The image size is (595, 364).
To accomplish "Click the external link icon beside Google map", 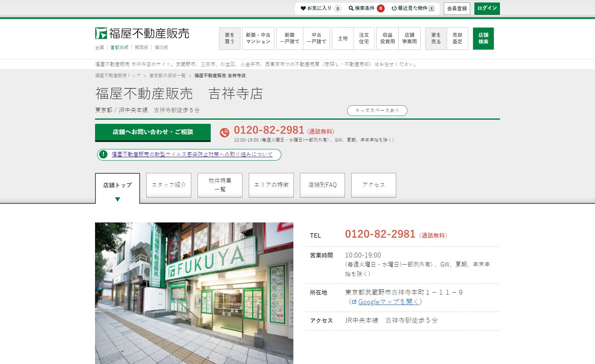I will pyautogui.click(x=354, y=302).
